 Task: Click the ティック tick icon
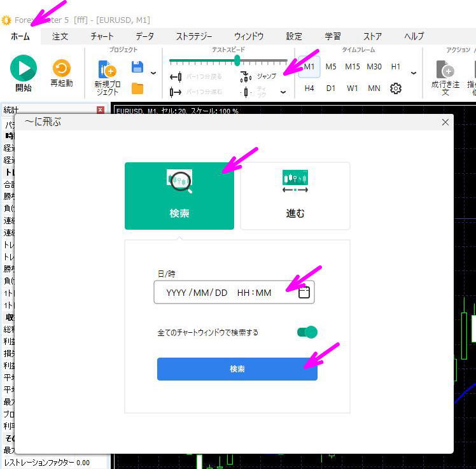tap(246, 92)
